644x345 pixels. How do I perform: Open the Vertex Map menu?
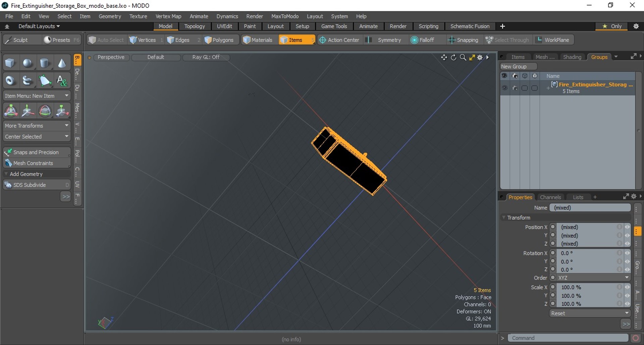[168, 16]
